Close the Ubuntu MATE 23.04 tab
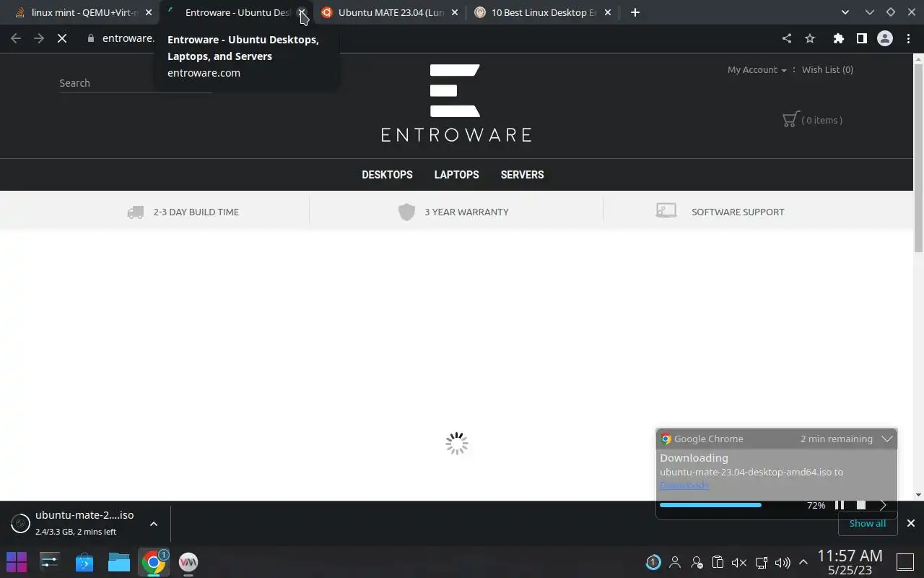 pos(455,12)
